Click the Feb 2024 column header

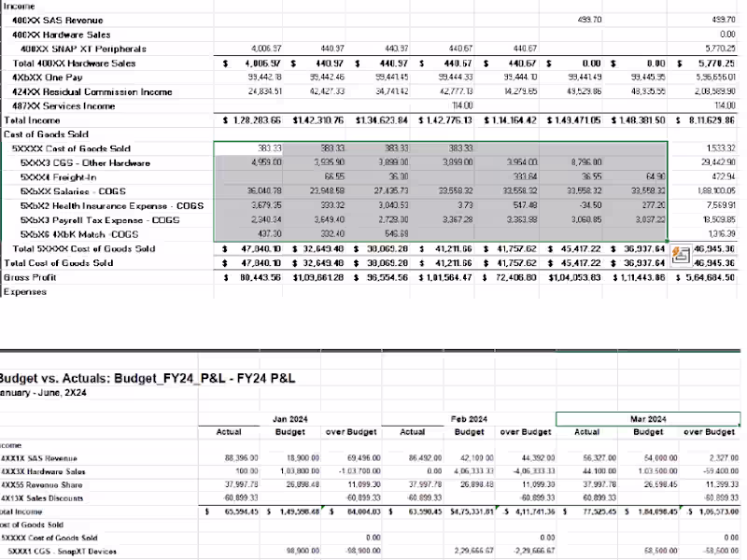pyautogui.click(x=470, y=417)
